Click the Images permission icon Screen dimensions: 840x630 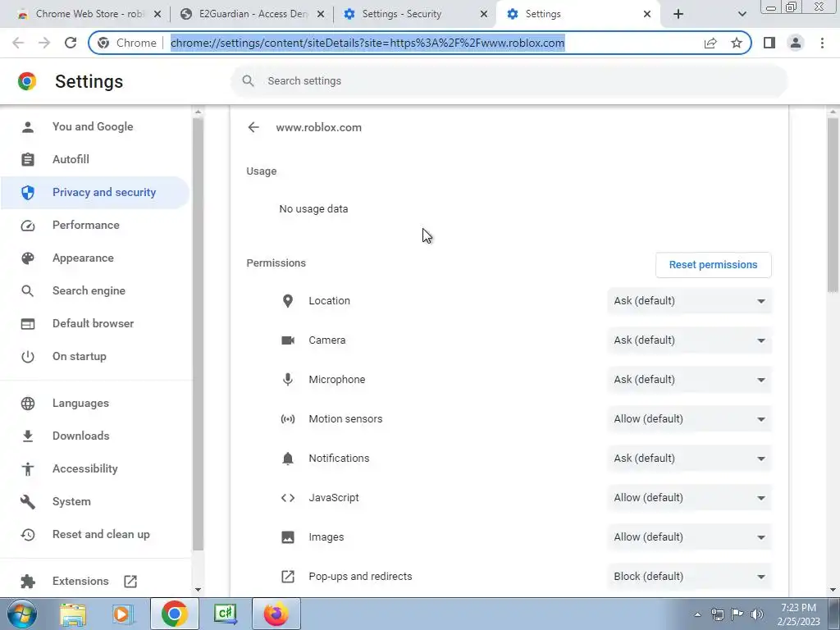tap(288, 536)
